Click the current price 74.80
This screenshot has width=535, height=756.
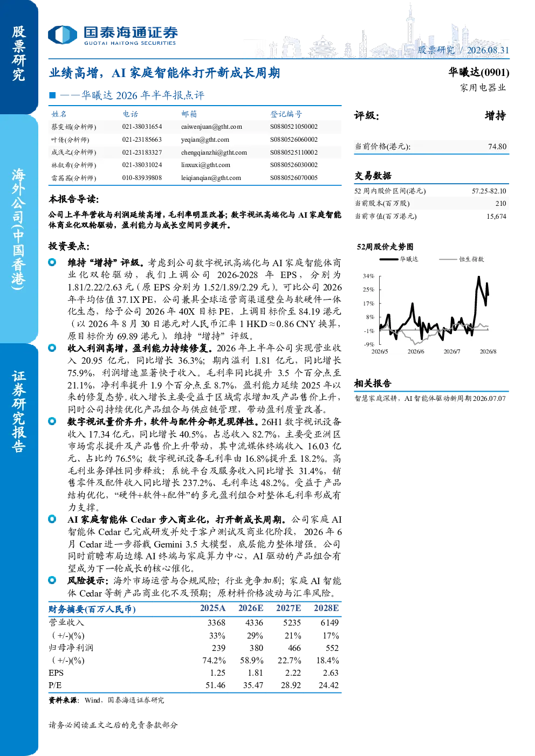[497, 147]
